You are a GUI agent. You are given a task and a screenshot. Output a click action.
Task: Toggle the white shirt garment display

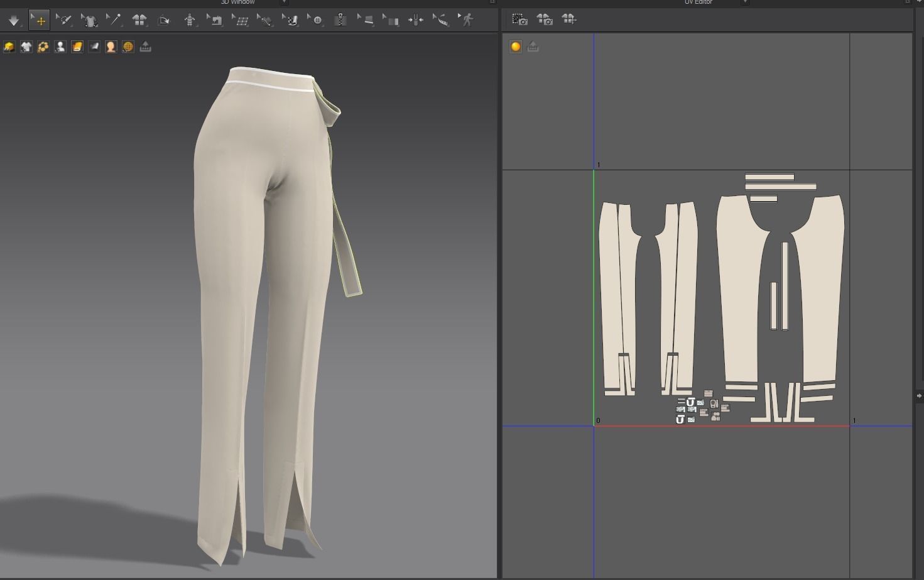[26, 47]
